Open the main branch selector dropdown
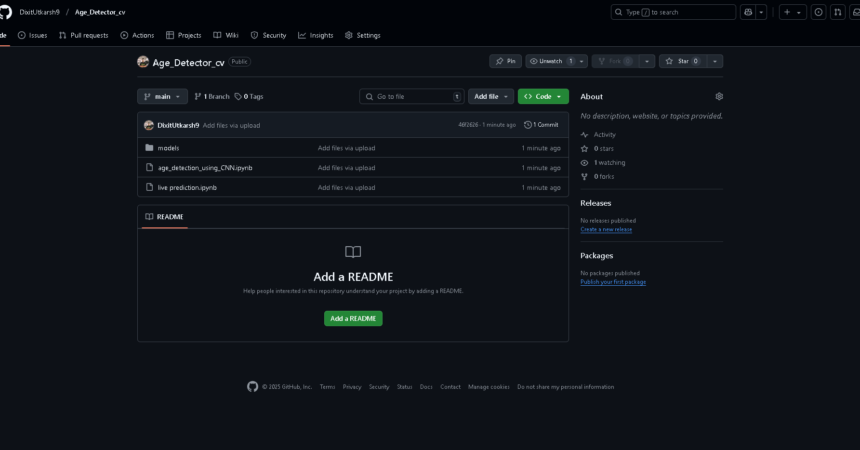This screenshot has height=450, width=860. coord(162,97)
